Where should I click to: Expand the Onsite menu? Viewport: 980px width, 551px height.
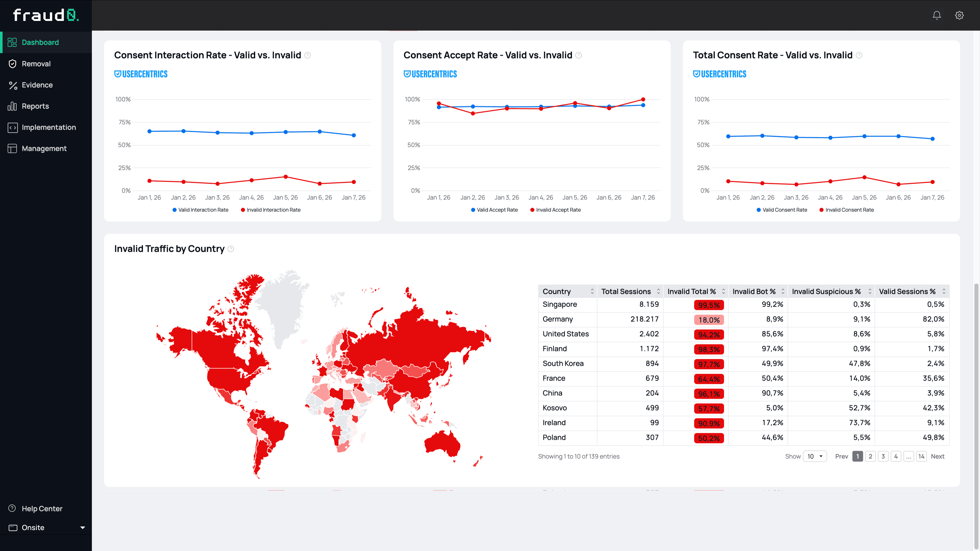click(x=46, y=528)
